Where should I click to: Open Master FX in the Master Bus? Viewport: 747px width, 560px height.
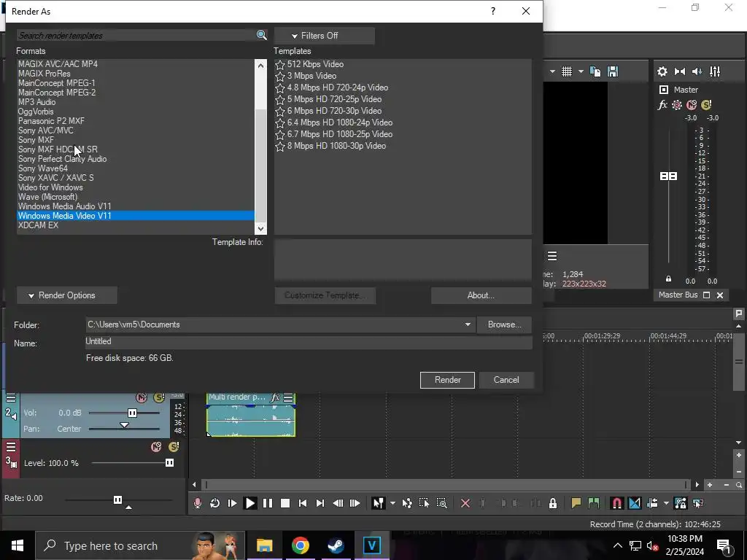tap(662, 105)
